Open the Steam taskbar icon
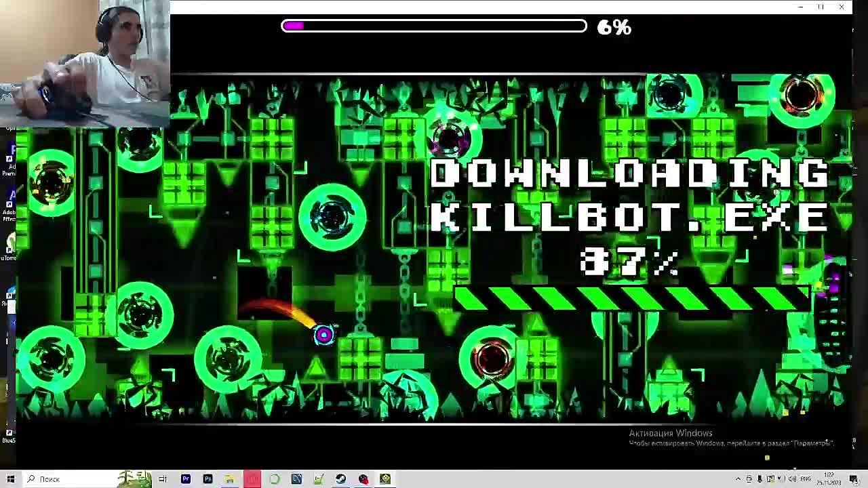Screen dimensions: 868x488 click(x=340, y=479)
